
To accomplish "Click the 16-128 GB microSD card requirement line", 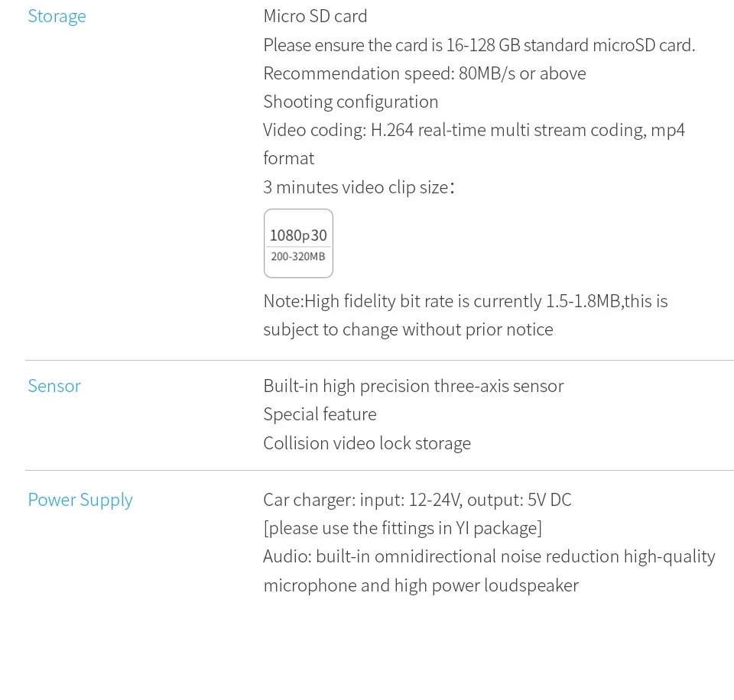I will tap(479, 45).
